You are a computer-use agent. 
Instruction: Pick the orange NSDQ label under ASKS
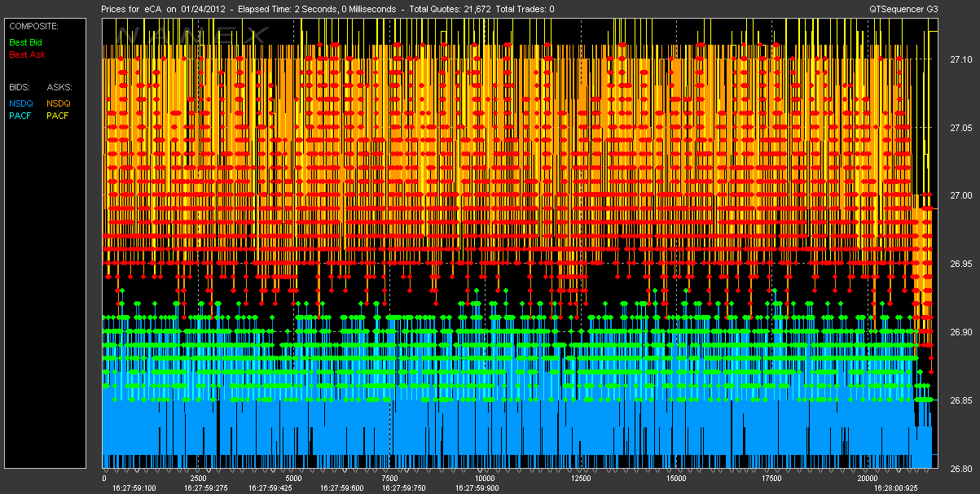click(59, 103)
